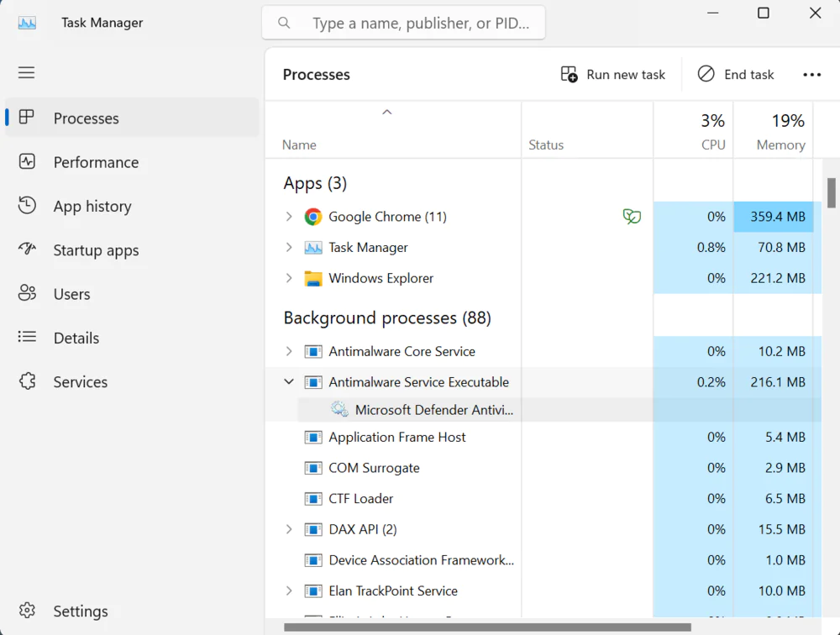Click the Details list icon in the sidebar
Image resolution: width=840 pixels, height=635 pixels.
pyautogui.click(x=27, y=337)
